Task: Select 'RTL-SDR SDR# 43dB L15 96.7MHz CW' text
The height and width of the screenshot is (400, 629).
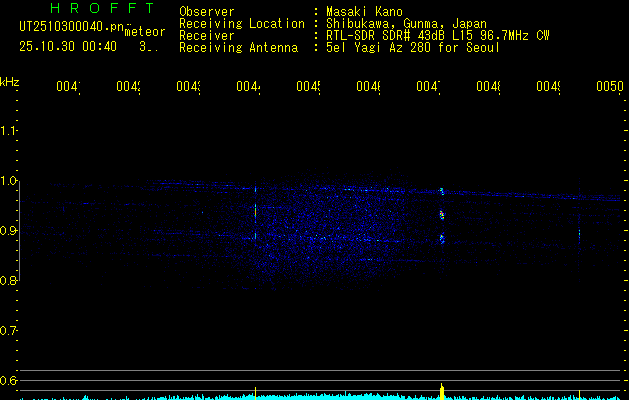Action: pyautogui.click(x=438, y=36)
